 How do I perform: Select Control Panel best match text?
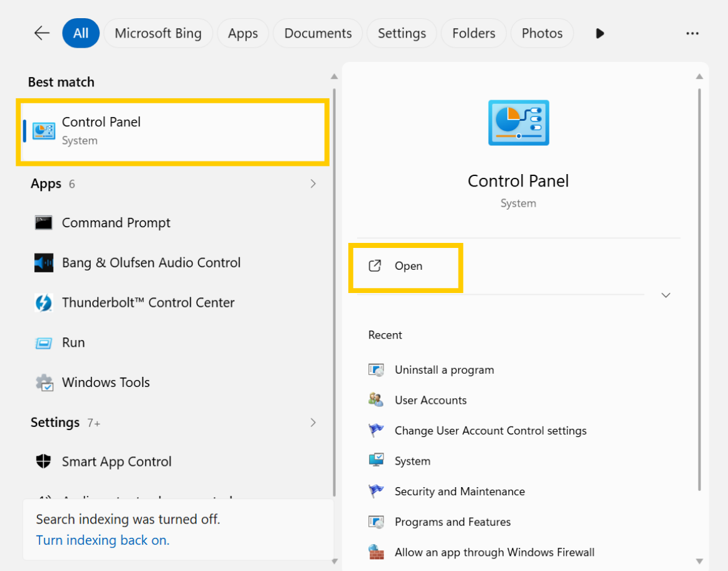click(101, 122)
